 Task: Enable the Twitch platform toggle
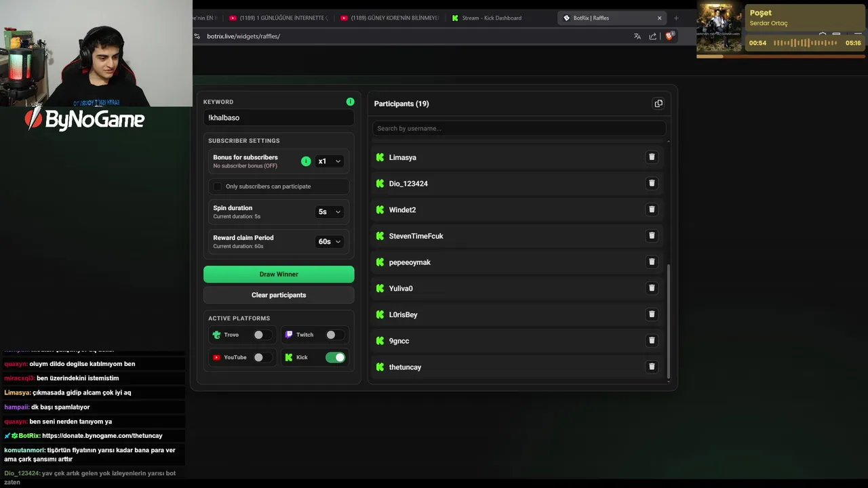click(334, 335)
